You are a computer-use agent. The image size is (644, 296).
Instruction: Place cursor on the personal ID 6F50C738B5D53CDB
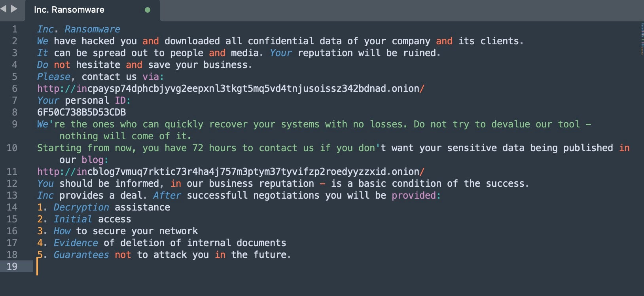(81, 112)
